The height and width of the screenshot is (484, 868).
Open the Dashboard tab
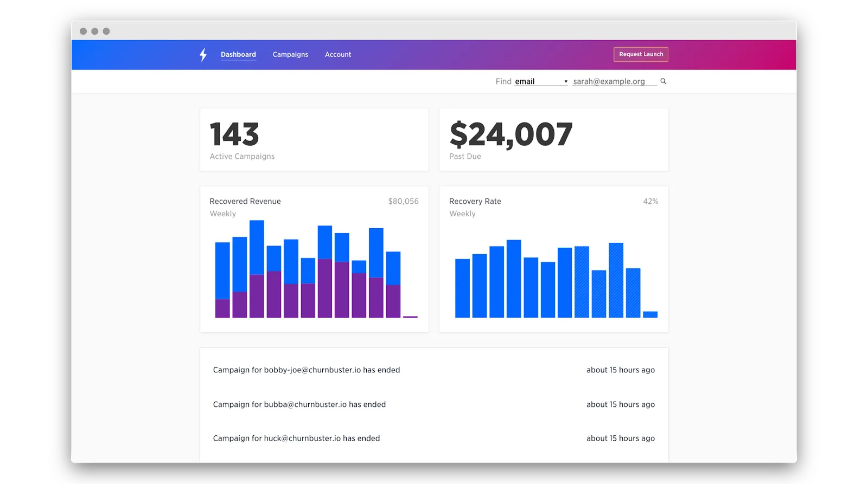pyautogui.click(x=238, y=55)
